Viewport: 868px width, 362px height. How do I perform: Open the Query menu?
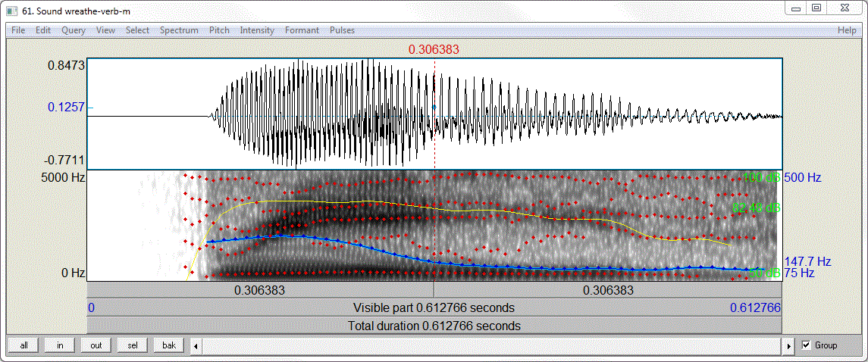click(x=74, y=30)
